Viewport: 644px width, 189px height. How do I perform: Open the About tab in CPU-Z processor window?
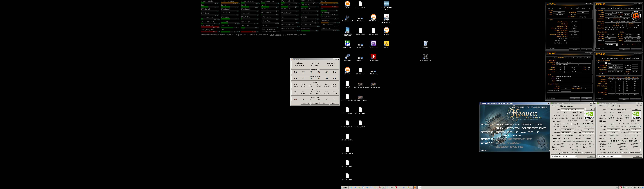click(638, 9)
